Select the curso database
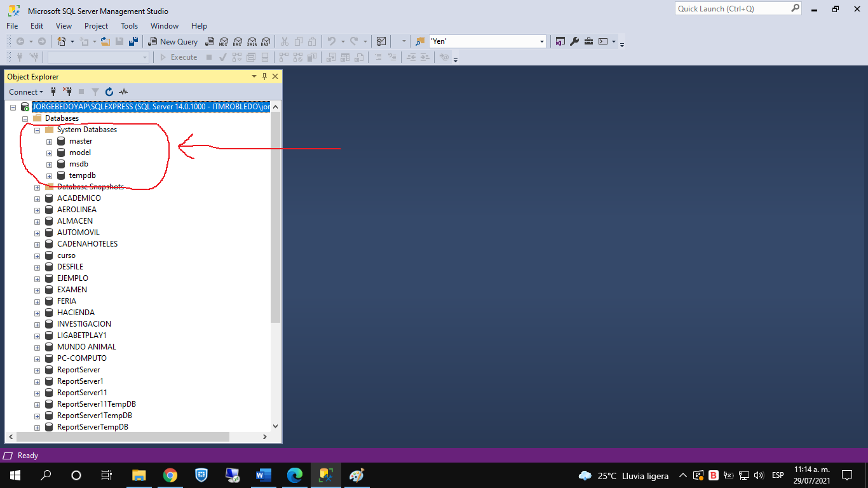This screenshot has width=868, height=488. 66,255
